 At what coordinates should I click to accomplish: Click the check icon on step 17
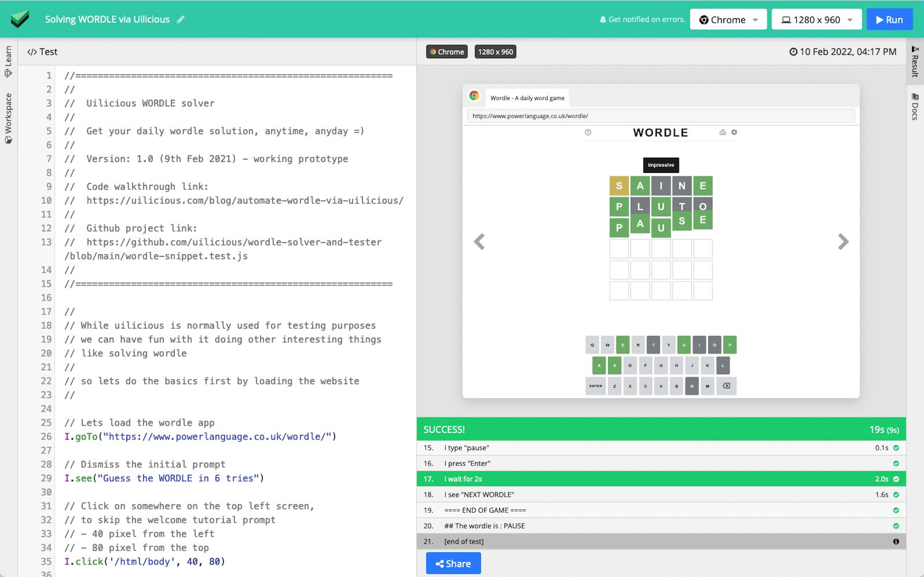pos(896,479)
